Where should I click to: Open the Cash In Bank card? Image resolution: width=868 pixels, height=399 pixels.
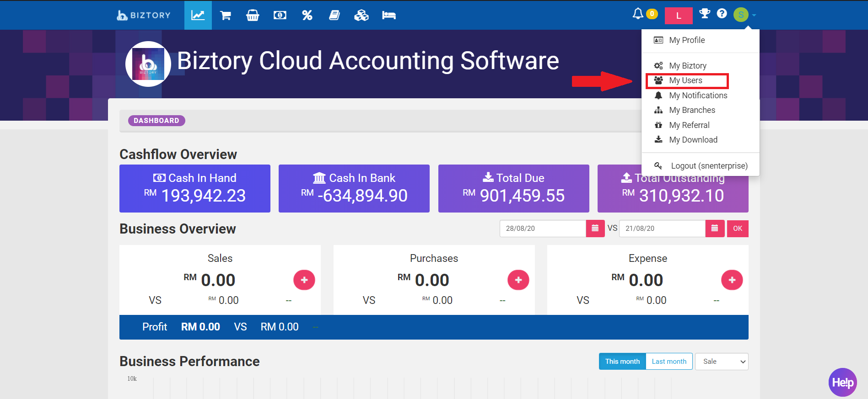(x=354, y=188)
